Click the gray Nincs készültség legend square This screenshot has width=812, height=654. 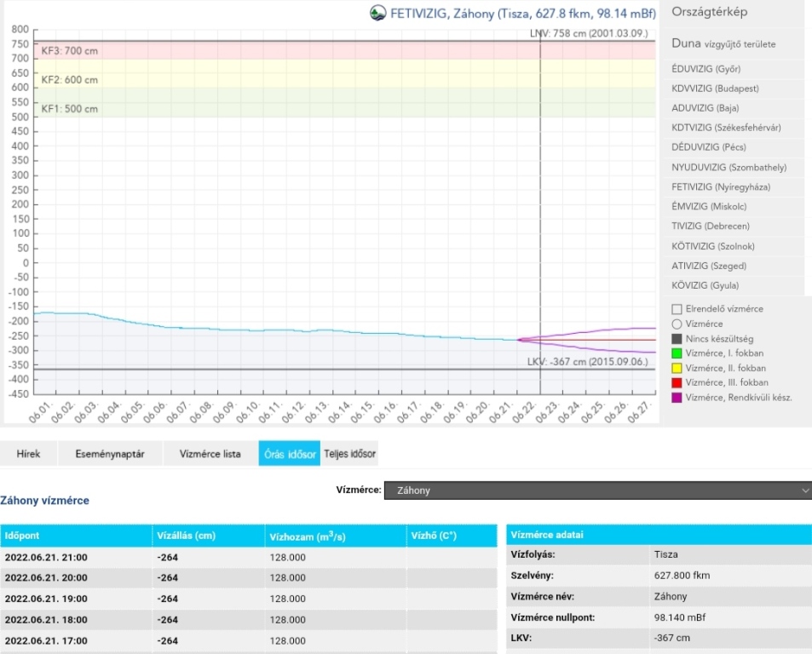tap(677, 339)
